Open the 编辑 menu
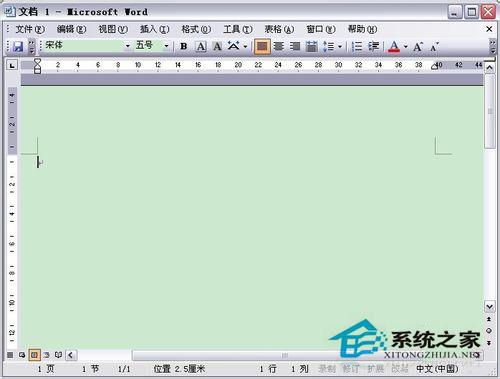Viewport: 500px width, 379px height. pos(71,29)
